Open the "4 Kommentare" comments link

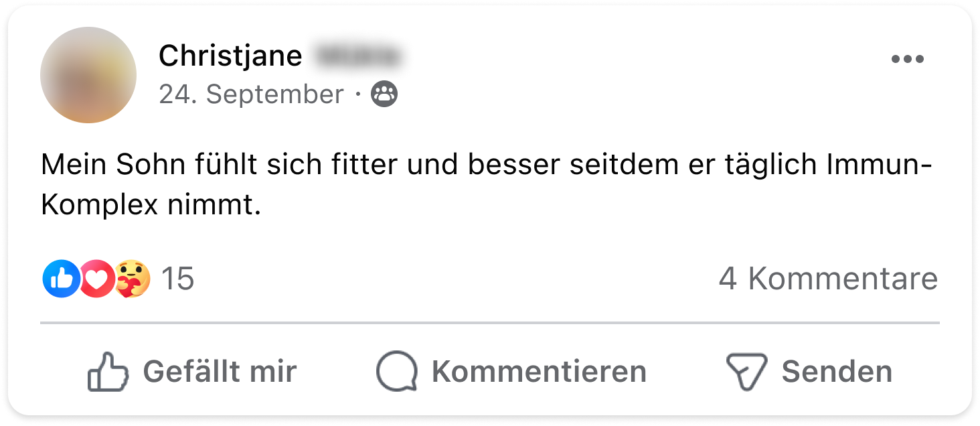[x=828, y=279]
